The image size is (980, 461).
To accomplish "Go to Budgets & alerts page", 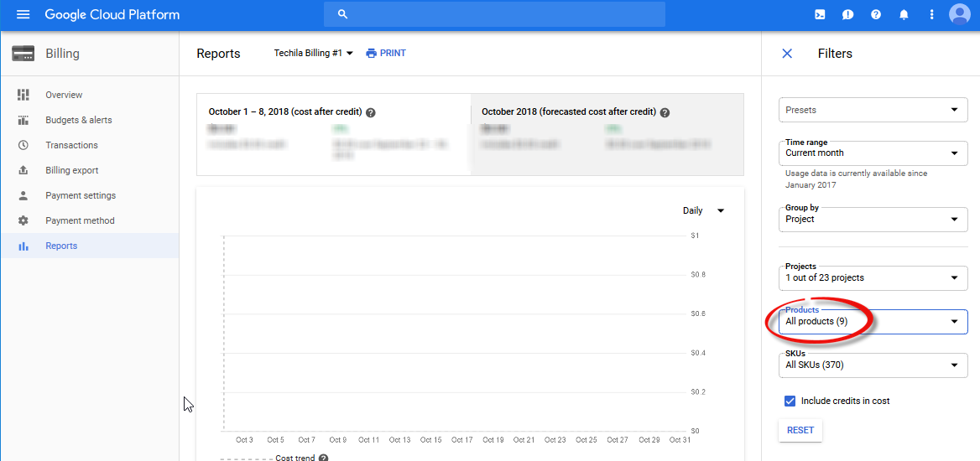I will (78, 120).
